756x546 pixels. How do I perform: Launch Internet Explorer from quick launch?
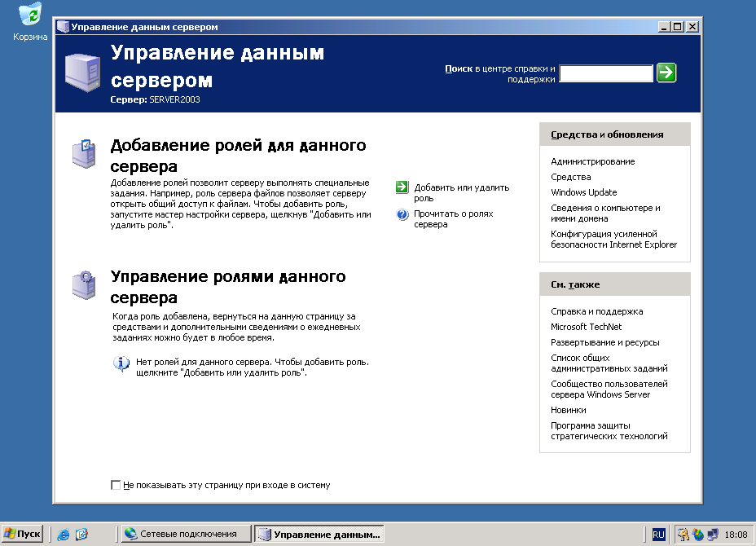coord(64,534)
